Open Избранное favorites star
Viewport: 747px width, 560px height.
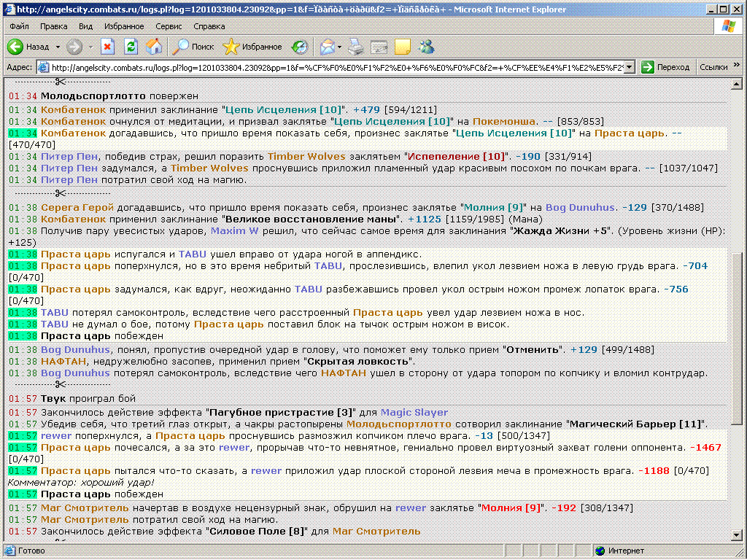pos(252,47)
